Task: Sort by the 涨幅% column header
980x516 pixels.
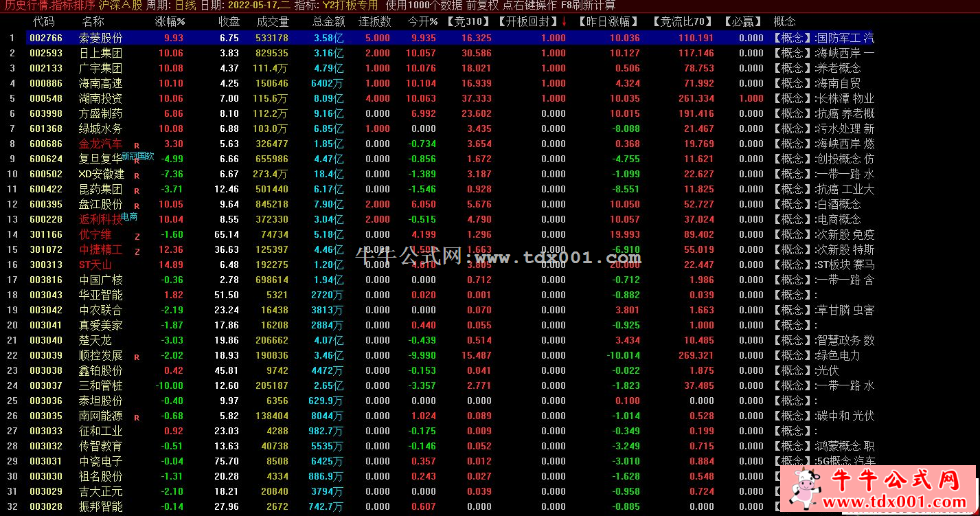Action: [x=170, y=21]
